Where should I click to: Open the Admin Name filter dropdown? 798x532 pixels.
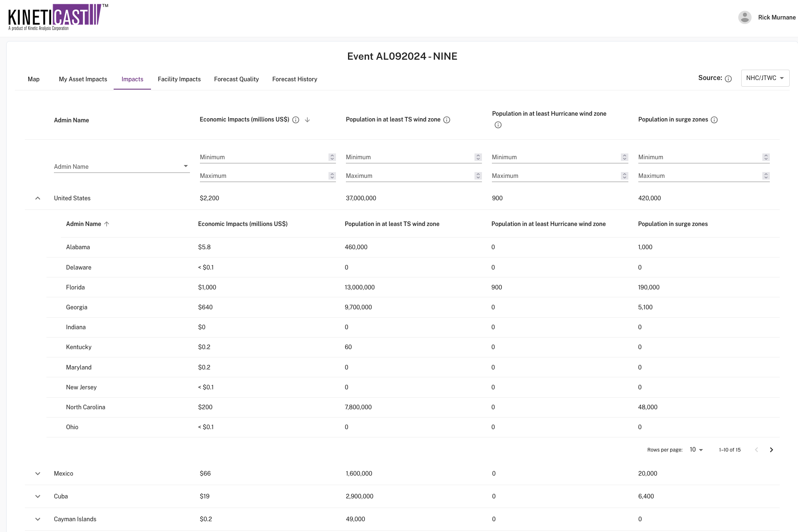(x=122, y=166)
